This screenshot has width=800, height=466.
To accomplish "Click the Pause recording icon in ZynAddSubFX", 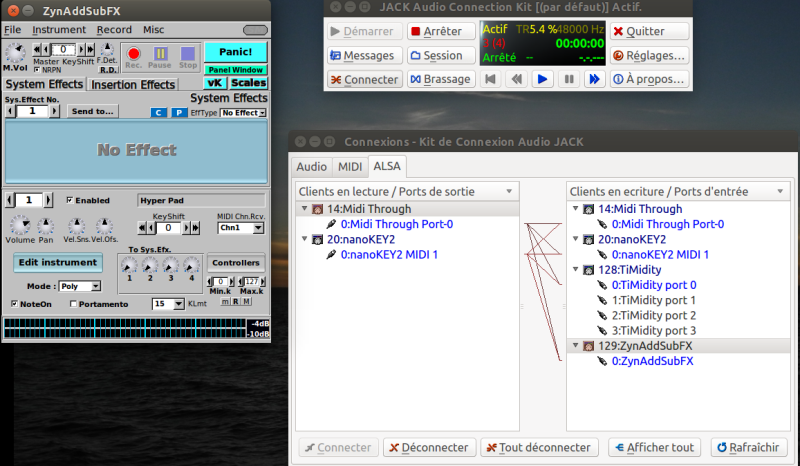I will pos(160,54).
